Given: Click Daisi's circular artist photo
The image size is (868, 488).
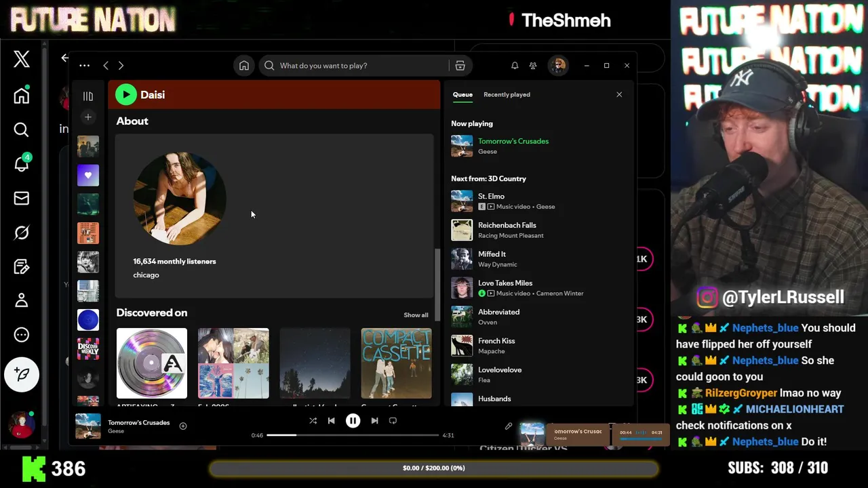Looking at the screenshot, I should (x=180, y=198).
